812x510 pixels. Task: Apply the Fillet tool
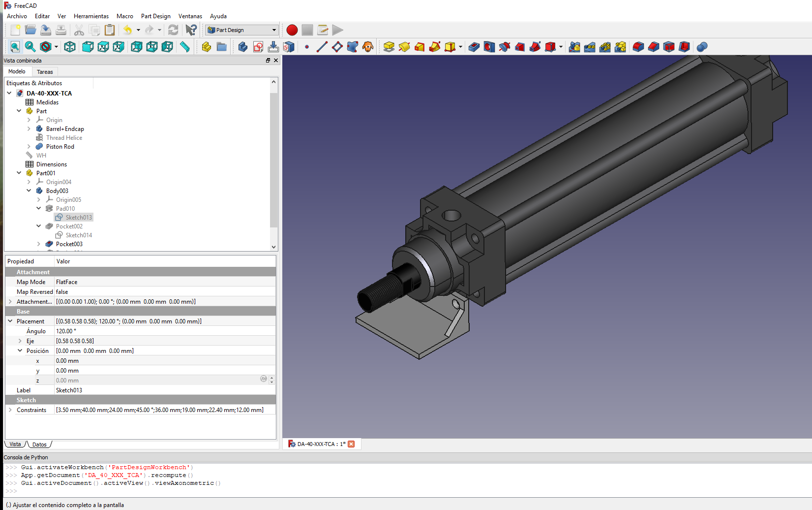click(638, 47)
